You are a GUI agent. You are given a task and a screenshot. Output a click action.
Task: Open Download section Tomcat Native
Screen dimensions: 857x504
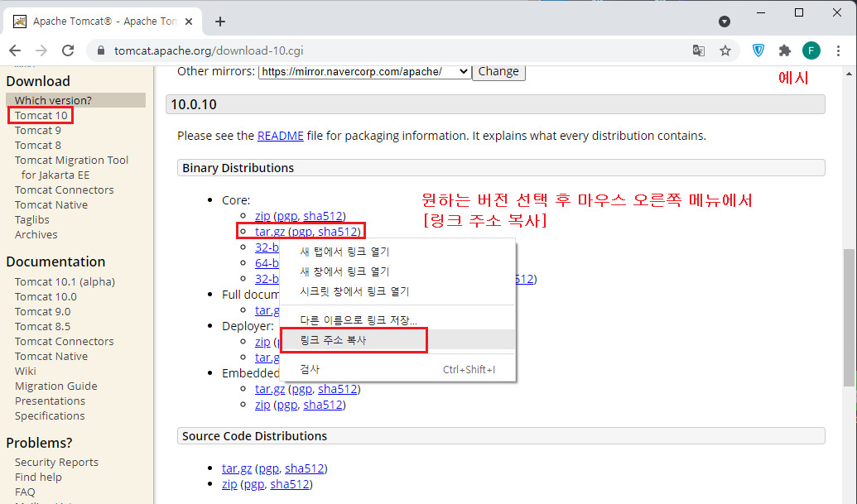(x=51, y=204)
